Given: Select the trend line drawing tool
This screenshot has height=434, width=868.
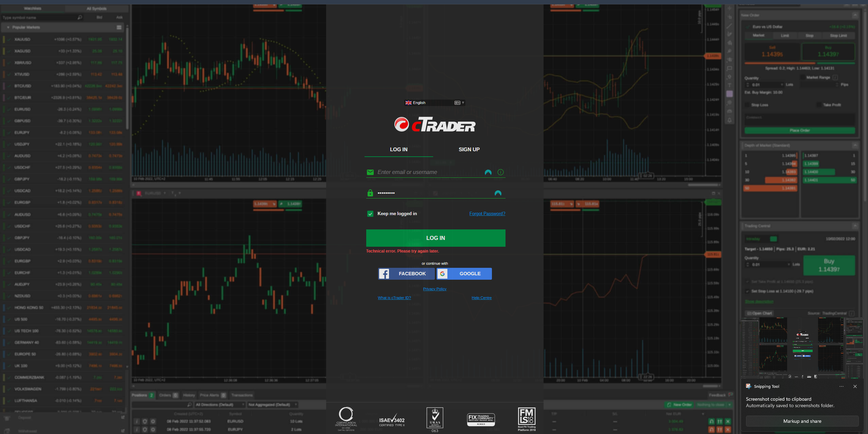Looking at the screenshot, I should tap(729, 26).
